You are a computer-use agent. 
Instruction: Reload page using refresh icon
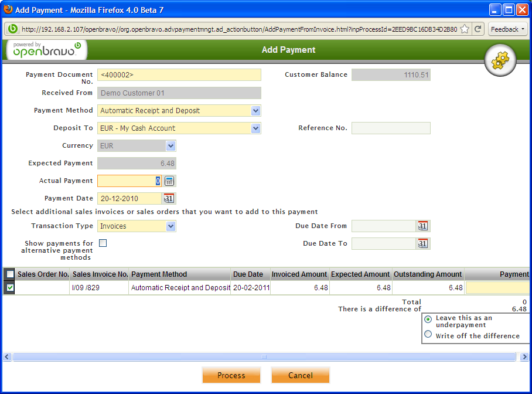coord(478,29)
